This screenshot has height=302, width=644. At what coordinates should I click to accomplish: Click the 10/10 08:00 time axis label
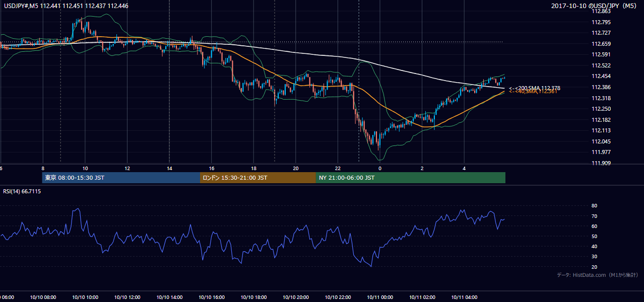pyautogui.click(x=43, y=297)
